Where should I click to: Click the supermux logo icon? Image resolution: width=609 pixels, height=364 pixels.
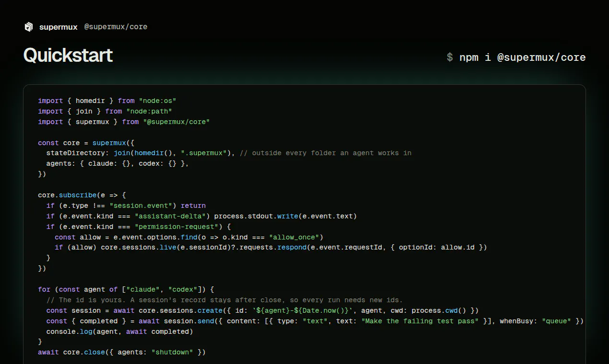pos(29,27)
